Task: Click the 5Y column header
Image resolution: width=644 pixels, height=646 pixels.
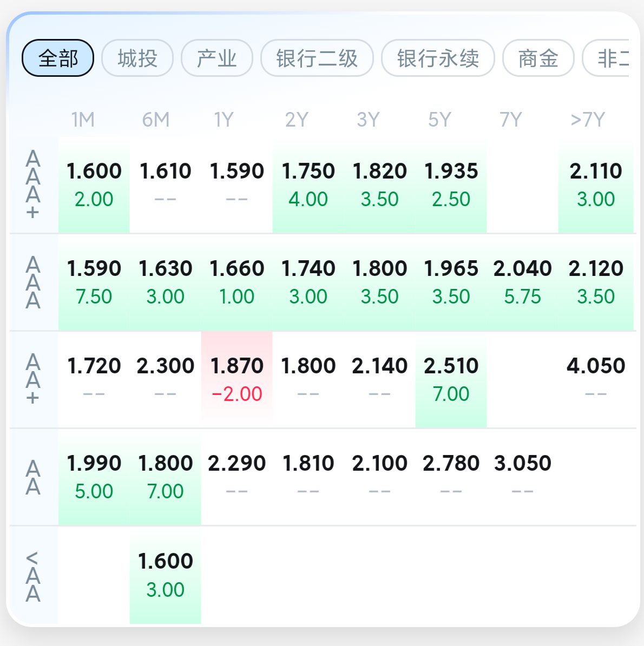Action: coord(439,120)
